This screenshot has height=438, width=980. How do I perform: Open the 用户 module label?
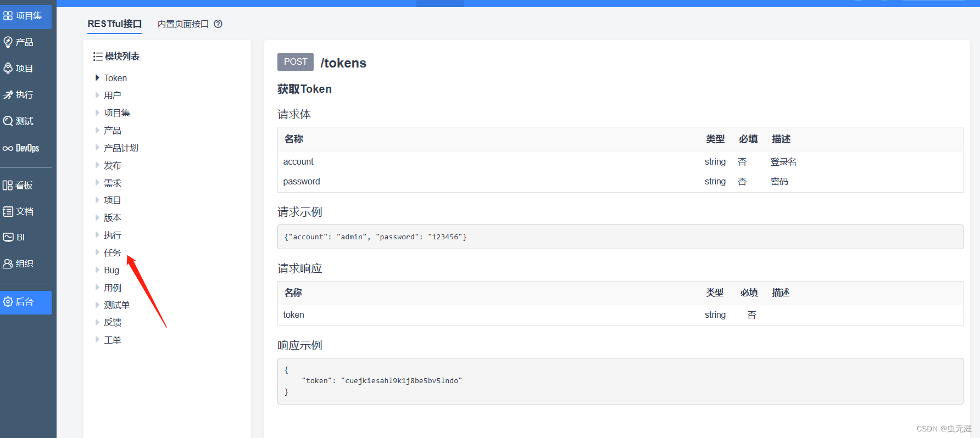pyautogui.click(x=113, y=95)
